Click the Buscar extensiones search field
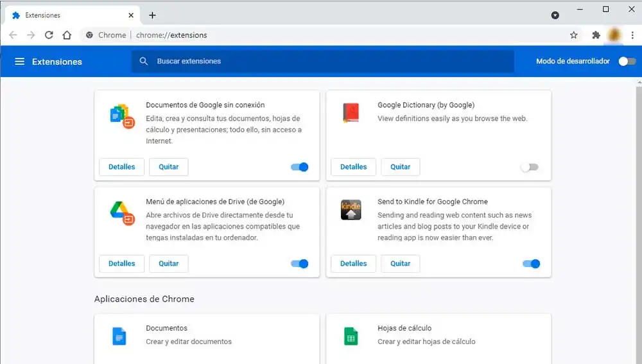The width and height of the screenshot is (642, 364). point(323,62)
